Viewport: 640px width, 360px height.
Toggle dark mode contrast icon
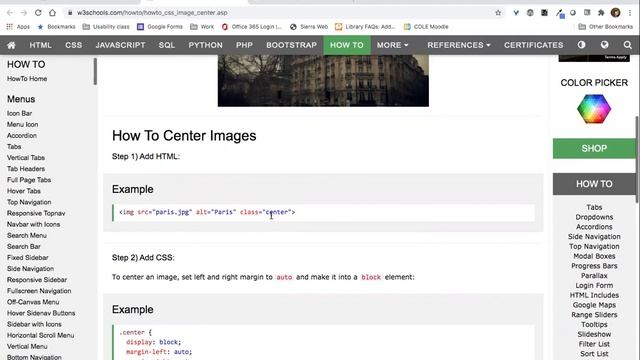click(x=581, y=45)
